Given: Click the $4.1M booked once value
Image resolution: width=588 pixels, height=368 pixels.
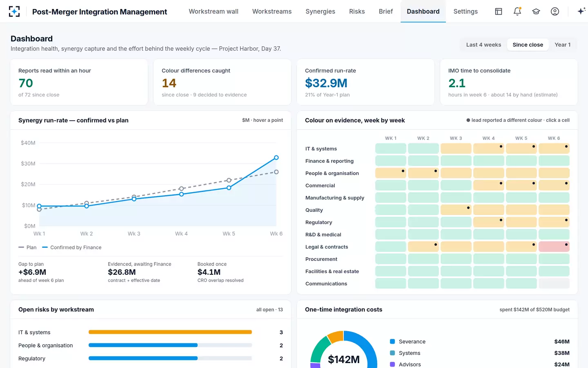Looking at the screenshot, I should pos(209,272).
